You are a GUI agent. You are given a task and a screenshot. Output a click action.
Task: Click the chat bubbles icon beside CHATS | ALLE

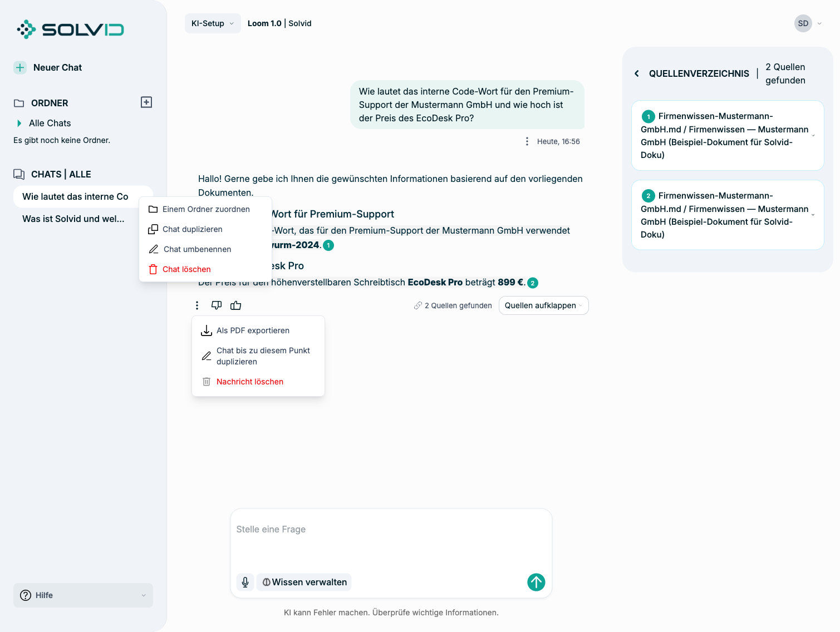click(x=19, y=174)
